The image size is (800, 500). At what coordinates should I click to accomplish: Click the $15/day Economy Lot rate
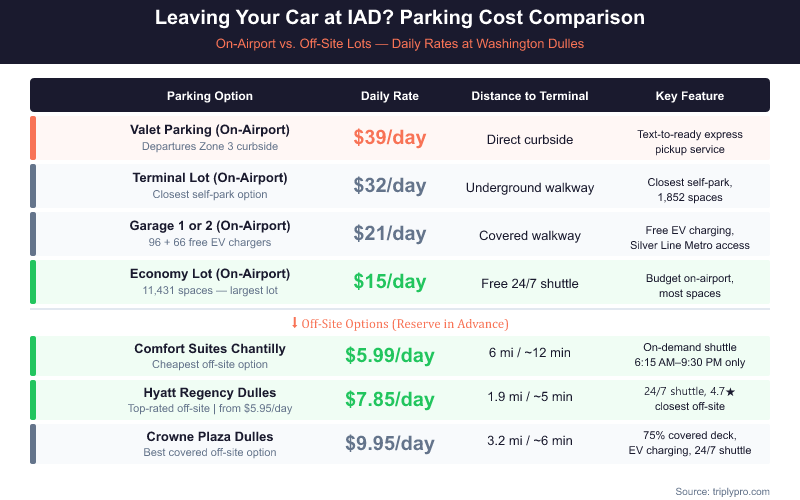[x=390, y=282]
